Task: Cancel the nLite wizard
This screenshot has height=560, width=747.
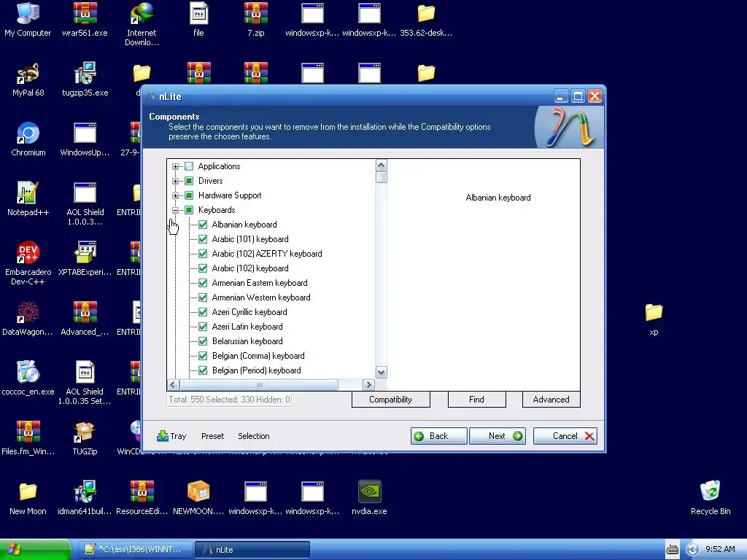Action: (x=565, y=436)
